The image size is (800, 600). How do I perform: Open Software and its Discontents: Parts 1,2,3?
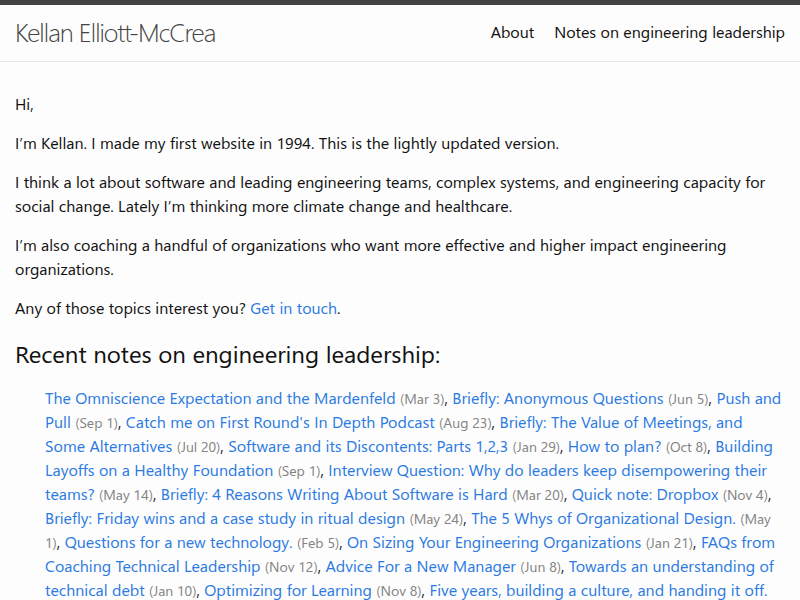click(x=368, y=446)
